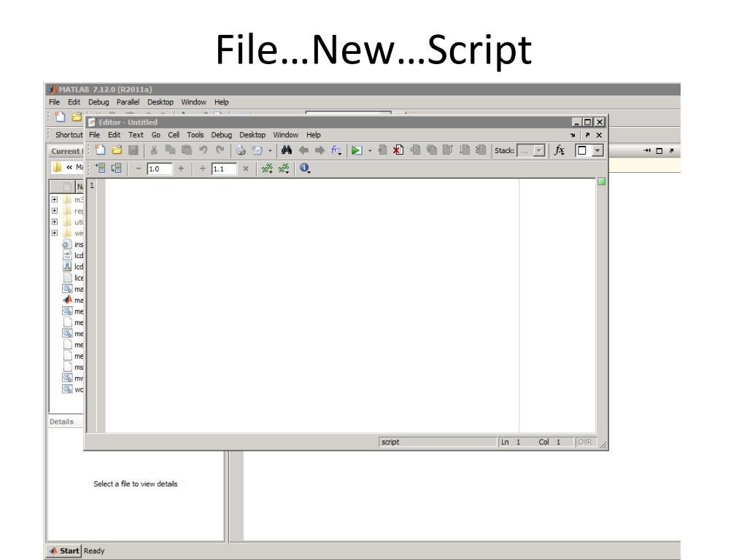The image size is (747, 560).
Task: Click the divide value button
Action: (x=203, y=168)
